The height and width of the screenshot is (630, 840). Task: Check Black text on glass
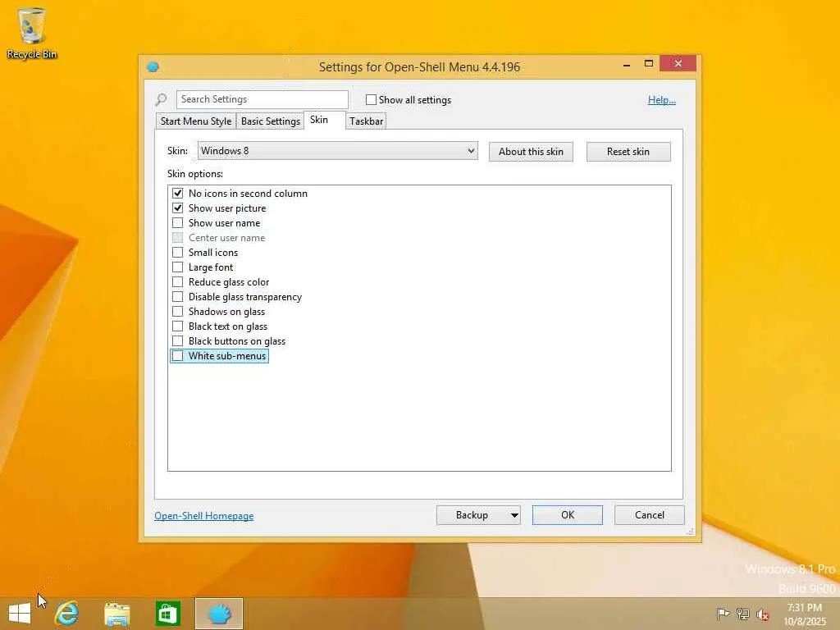click(x=177, y=326)
